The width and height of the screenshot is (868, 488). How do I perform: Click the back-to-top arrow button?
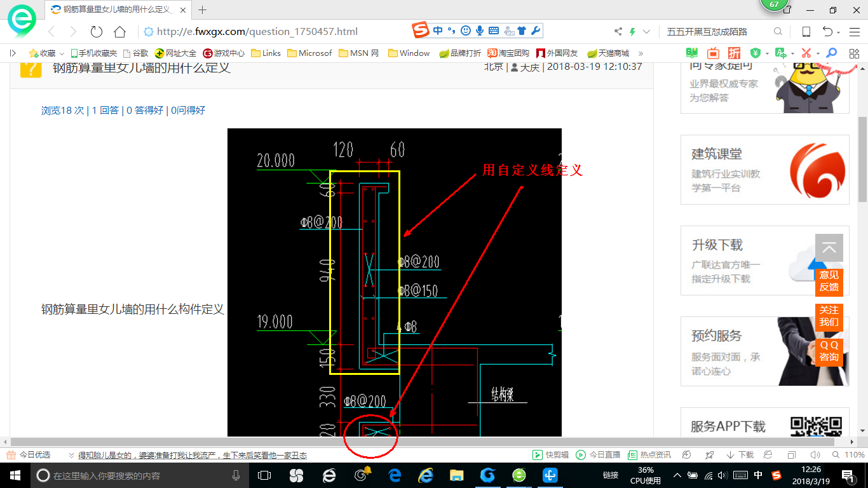[x=829, y=248]
